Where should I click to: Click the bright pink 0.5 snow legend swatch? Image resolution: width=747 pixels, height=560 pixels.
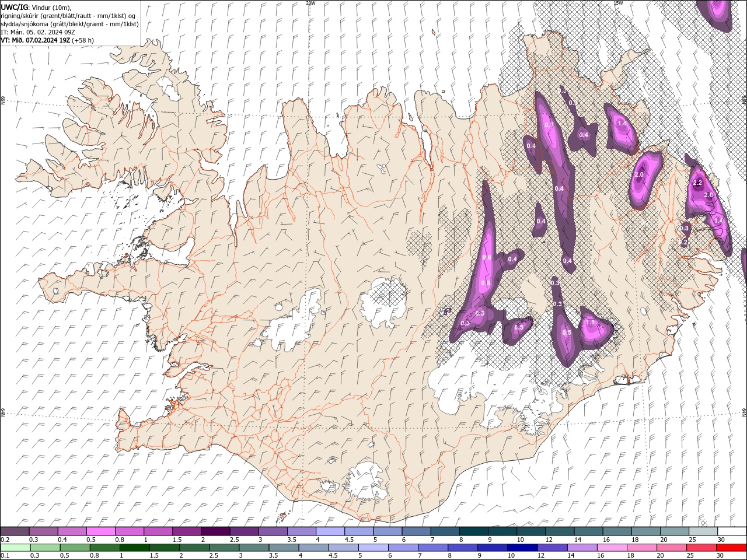102,531
